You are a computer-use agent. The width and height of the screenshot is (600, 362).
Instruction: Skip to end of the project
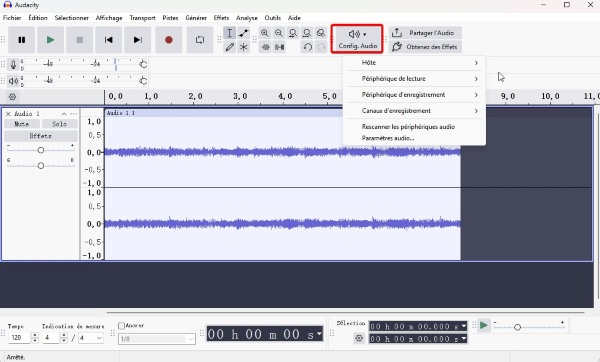coord(138,40)
